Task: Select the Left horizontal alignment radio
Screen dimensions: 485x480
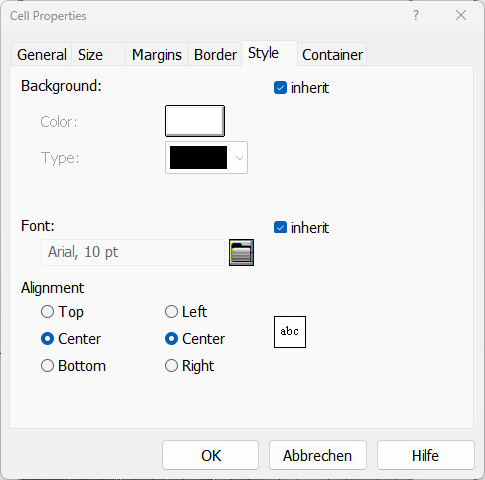Action: click(171, 312)
